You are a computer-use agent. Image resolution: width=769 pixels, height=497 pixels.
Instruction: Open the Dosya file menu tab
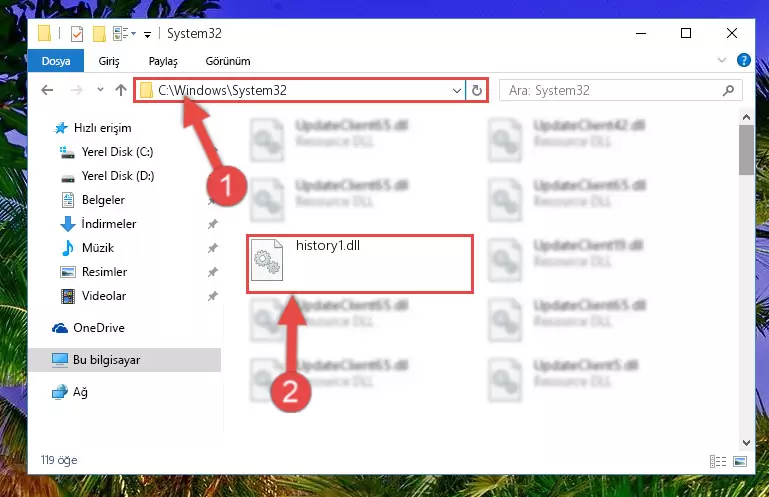tap(56, 61)
